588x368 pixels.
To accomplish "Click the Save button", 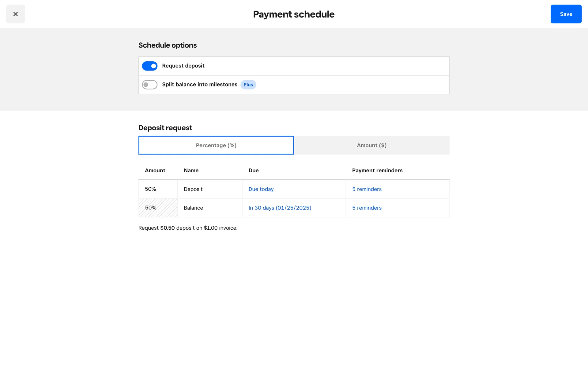I will pos(566,14).
